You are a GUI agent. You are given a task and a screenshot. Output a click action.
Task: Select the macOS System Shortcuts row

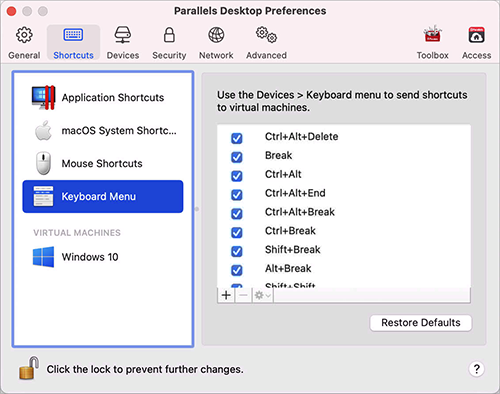coord(103,131)
